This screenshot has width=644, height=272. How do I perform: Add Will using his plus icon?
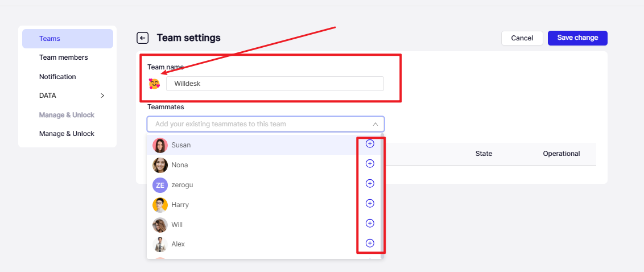[370, 223]
